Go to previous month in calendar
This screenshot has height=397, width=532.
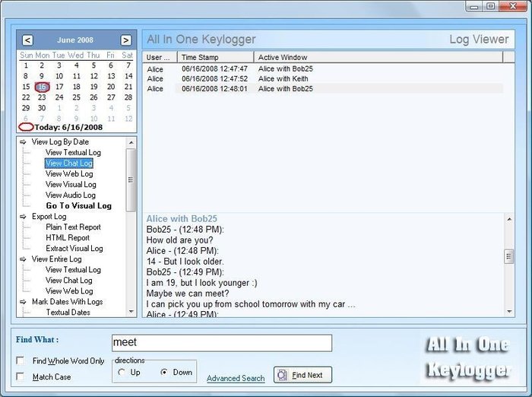[27, 40]
